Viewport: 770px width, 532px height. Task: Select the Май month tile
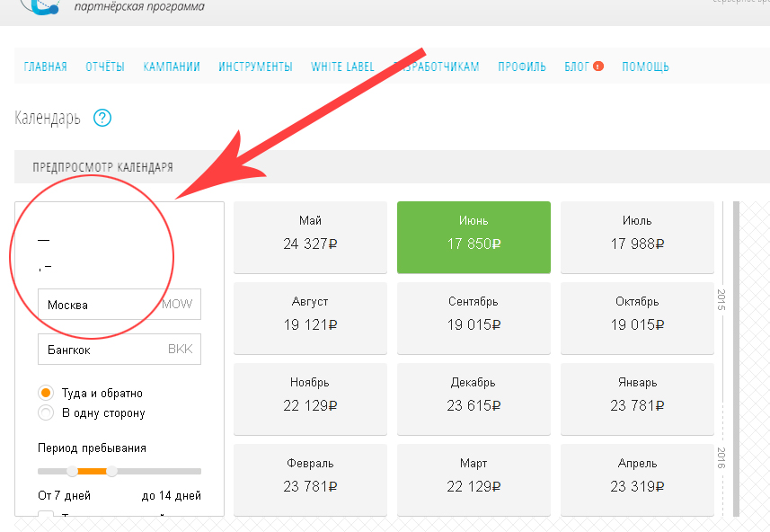tap(310, 237)
